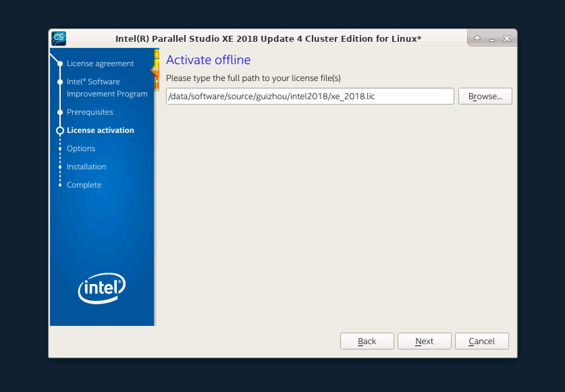
Task: Click the hollow circle marker beside License activation
Action: coord(60,131)
